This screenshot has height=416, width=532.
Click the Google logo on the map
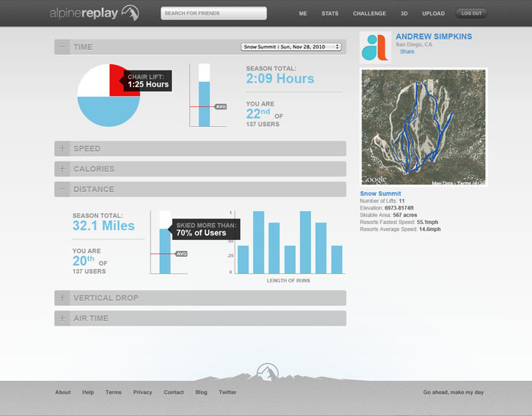374,179
